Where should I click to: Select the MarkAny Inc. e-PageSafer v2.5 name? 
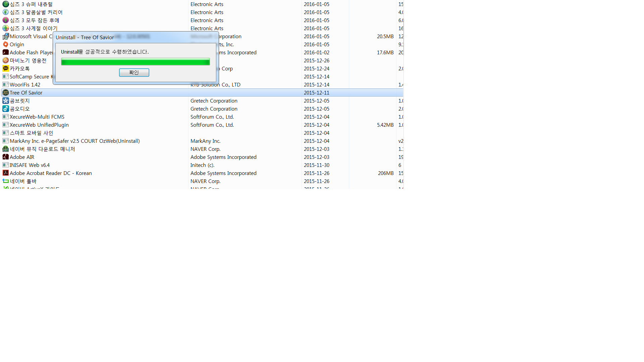point(75,141)
